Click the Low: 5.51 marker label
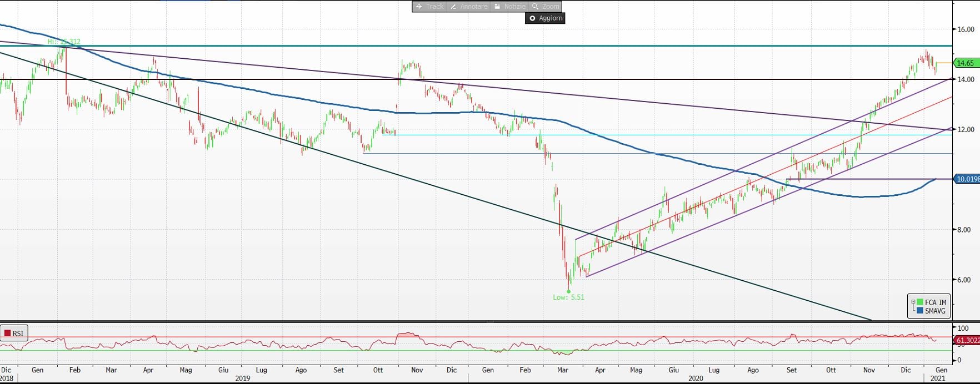980x384 pixels. [x=568, y=297]
